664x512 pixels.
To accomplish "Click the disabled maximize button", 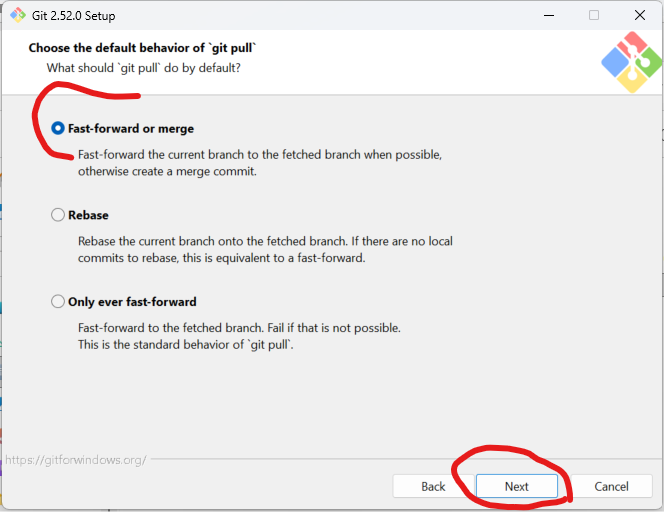I will (x=594, y=15).
